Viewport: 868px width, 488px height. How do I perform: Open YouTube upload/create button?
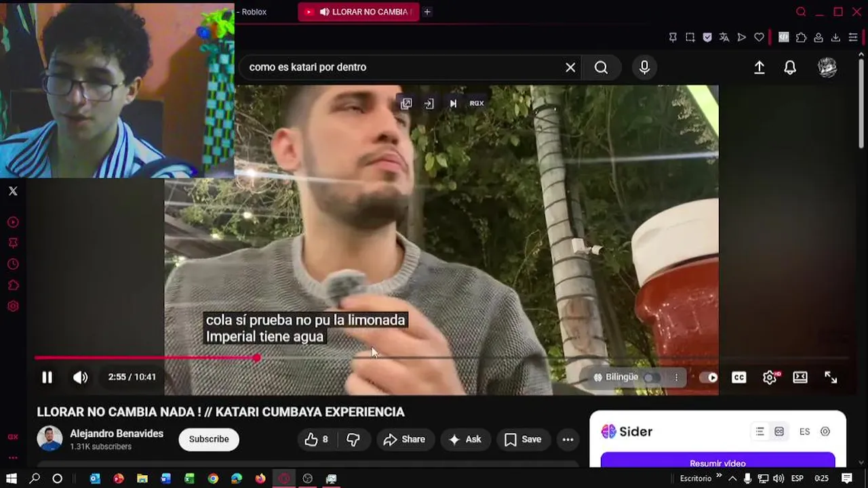coord(759,67)
